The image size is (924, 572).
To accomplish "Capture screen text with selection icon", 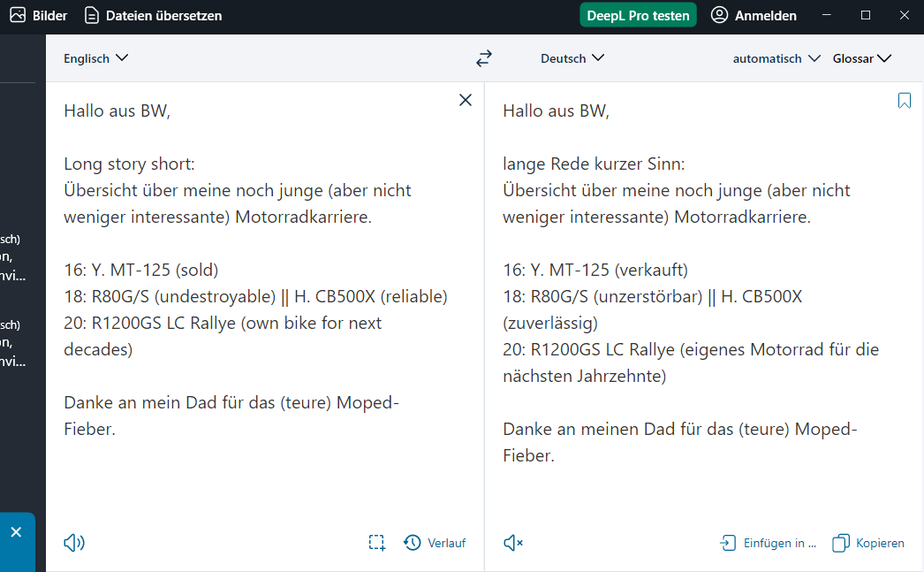I will point(377,543).
